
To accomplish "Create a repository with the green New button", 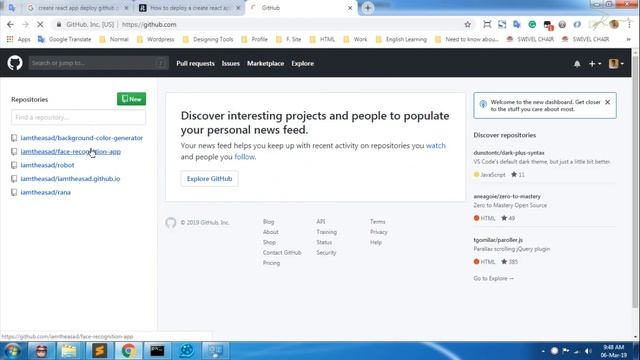I will click(x=131, y=99).
